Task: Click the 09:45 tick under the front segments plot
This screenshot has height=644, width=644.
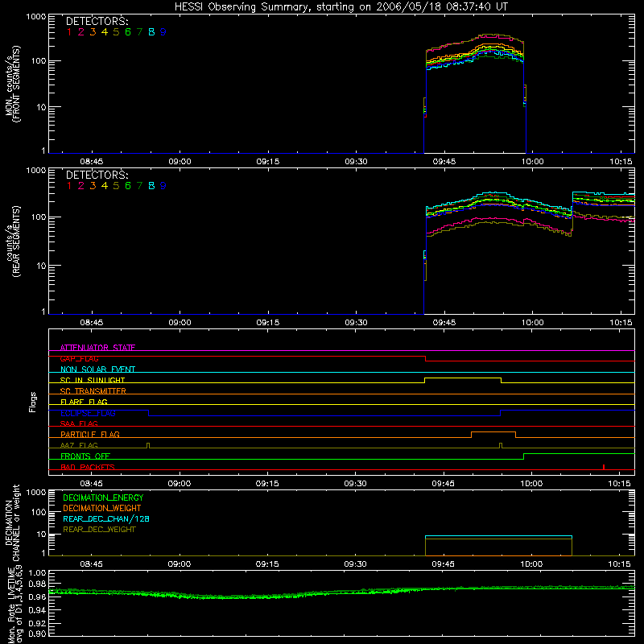Action: tap(444, 162)
